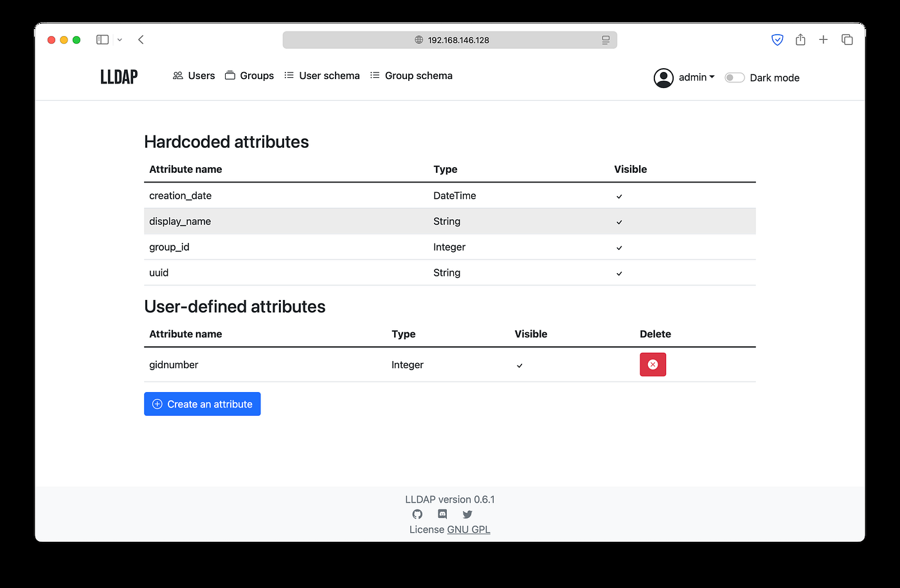
Task: Click the Safari share icon
Action: point(800,40)
